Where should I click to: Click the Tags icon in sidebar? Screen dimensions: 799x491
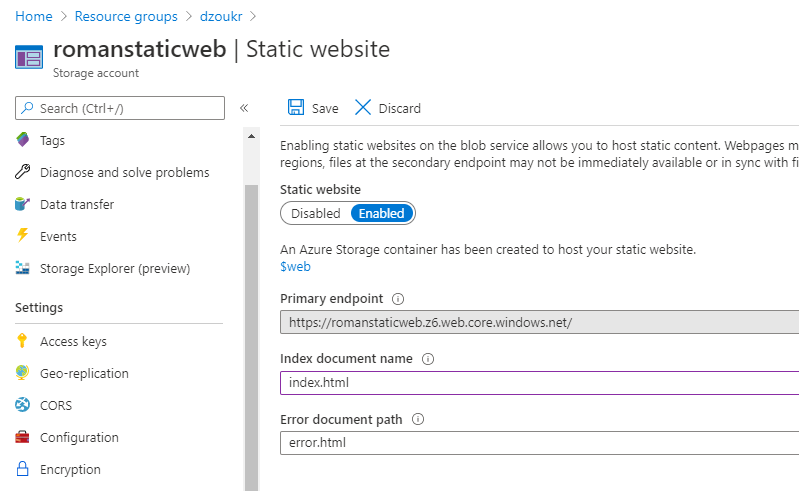click(23, 140)
